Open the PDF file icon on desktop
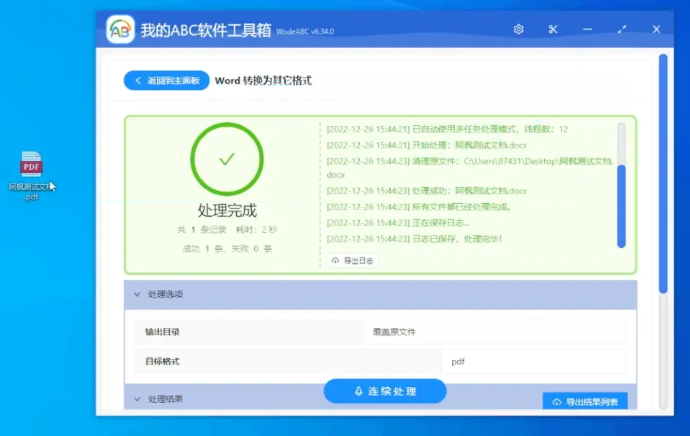Image resolution: width=690 pixels, height=436 pixels. (31, 164)
